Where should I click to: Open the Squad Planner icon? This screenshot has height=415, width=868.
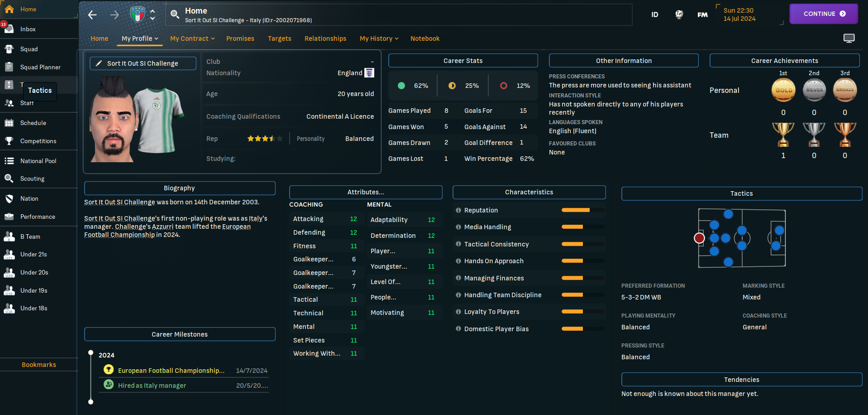pos(9,67)
